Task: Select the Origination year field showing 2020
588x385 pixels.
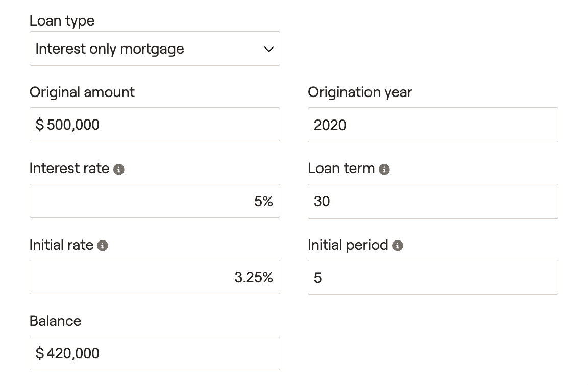Action: pos(433,125)
